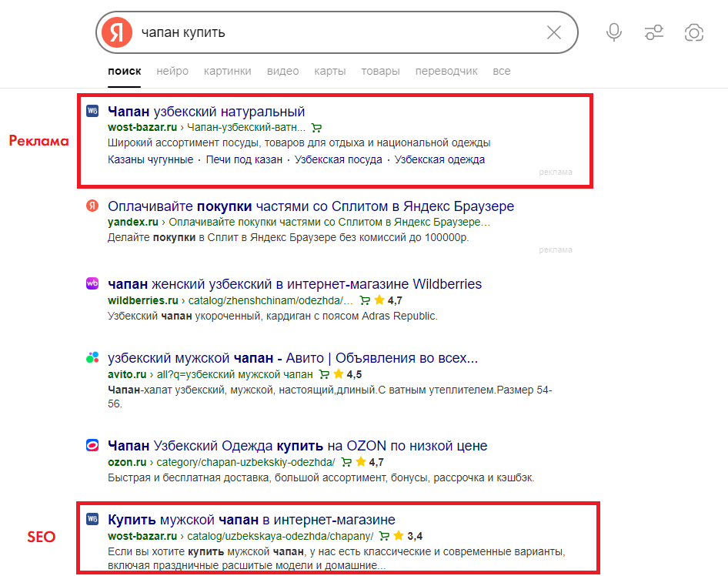Switch to the "нейро" tab
The width and height of the screenshot is (728, 576).
(x=172, y=71)
